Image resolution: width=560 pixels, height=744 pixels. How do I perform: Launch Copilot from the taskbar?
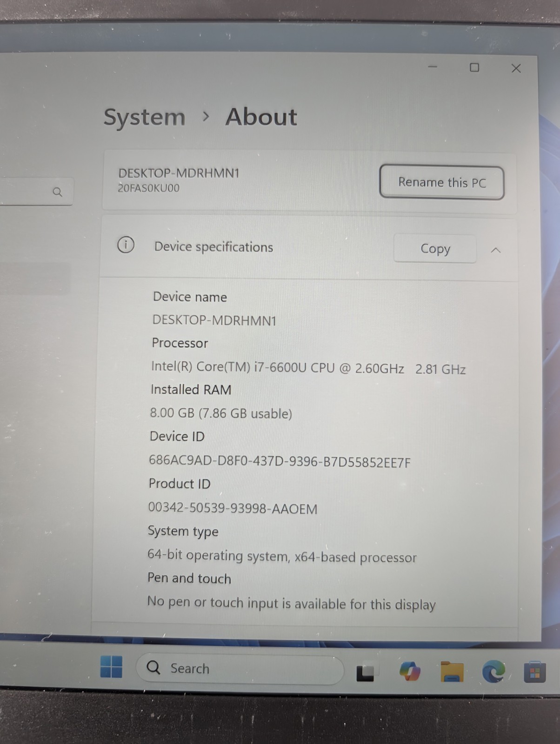[x=410, y=671]
